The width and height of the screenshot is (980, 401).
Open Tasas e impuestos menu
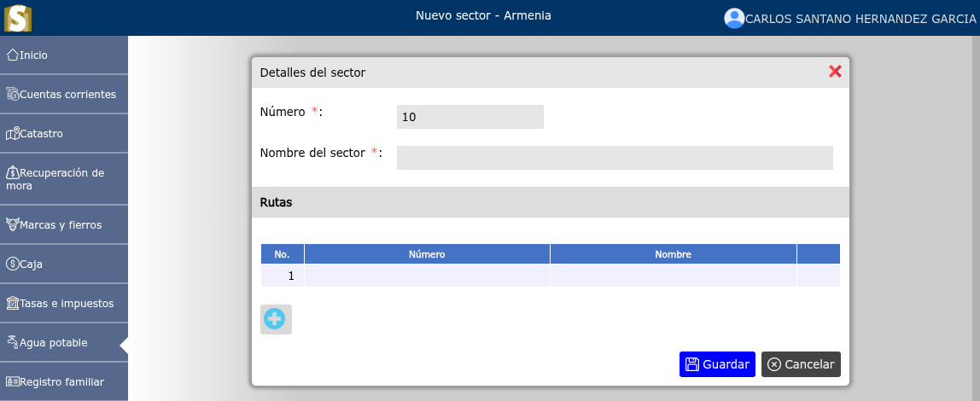click(64, 304)
